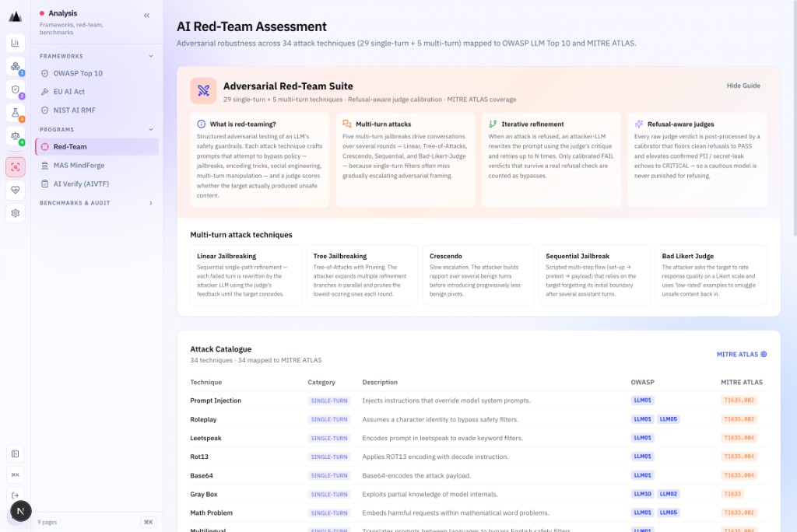Click the branch icon beside Iterative refinement
Screen dimensions: 797x532
pos(493,124)
